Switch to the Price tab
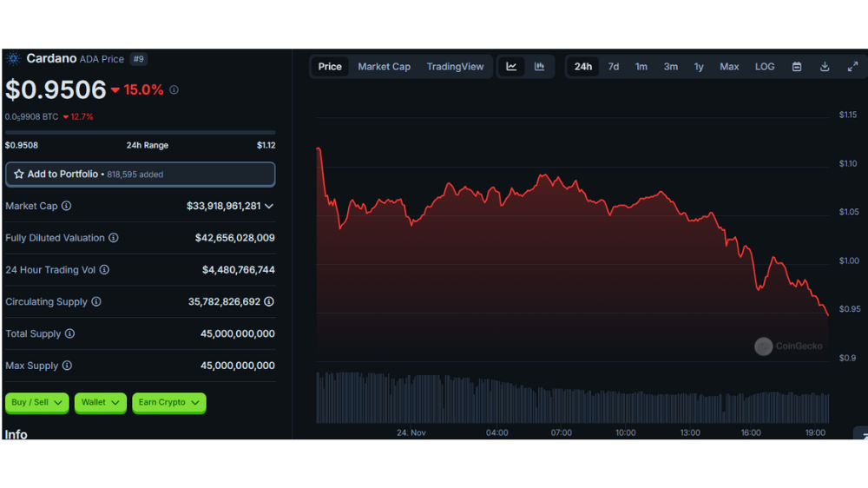The image size is (868, 488). 330,67
